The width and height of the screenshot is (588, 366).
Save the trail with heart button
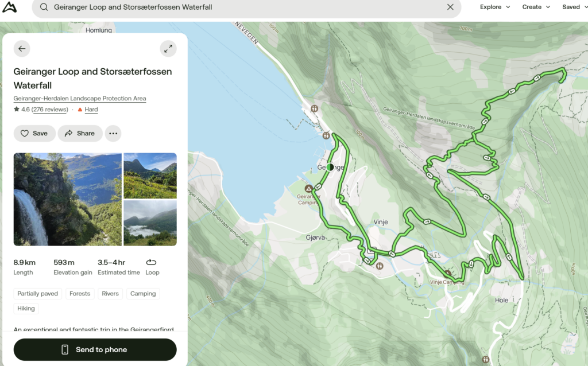tap(34, 133)
